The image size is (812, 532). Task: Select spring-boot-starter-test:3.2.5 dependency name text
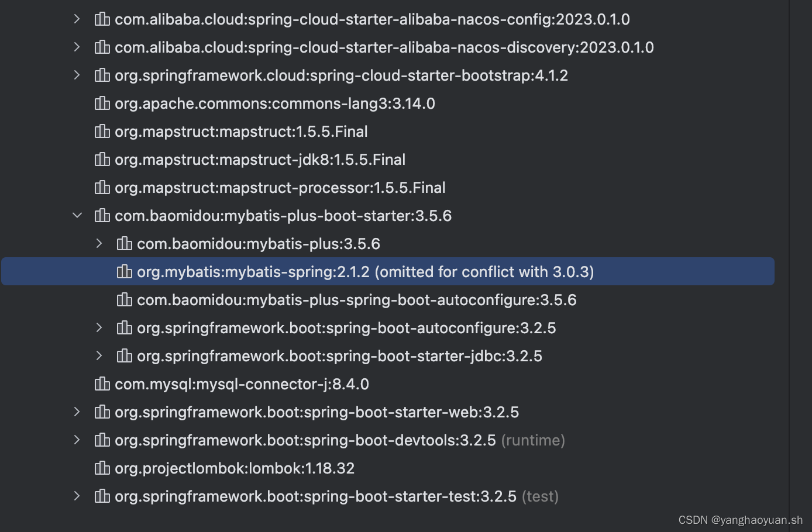[316, 496]
